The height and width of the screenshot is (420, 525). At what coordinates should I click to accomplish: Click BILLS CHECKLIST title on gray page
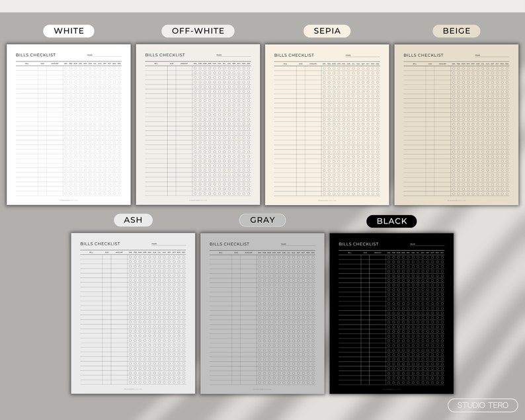[x=229, y=244]
